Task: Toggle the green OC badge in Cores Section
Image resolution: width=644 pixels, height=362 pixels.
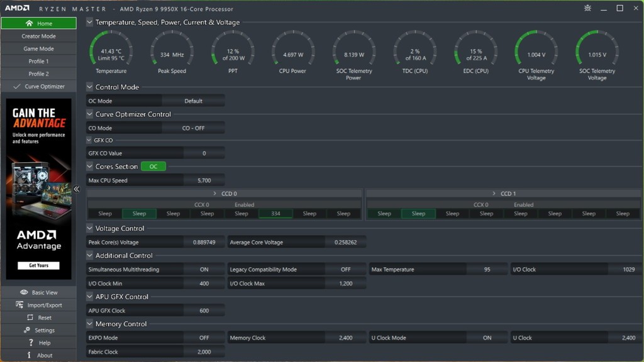Action: click(153, 167)
